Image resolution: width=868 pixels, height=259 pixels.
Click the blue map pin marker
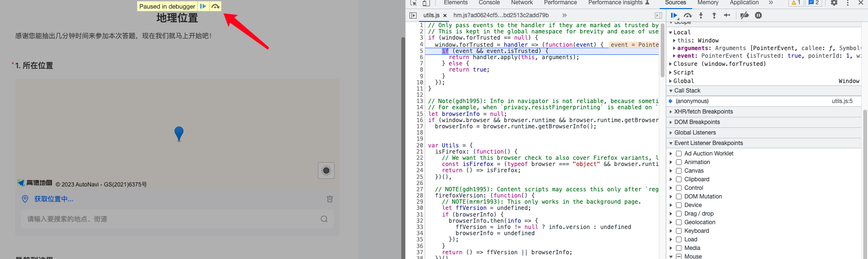point(179,134)
